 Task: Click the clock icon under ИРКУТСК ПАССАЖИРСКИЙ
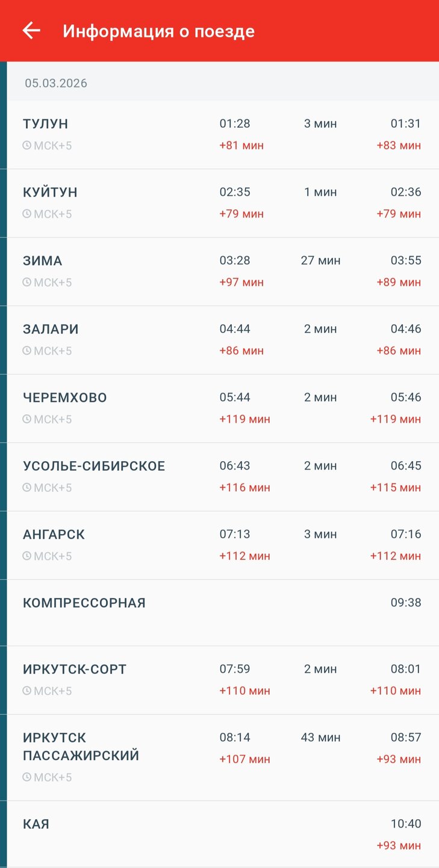(x=26, y=778)
